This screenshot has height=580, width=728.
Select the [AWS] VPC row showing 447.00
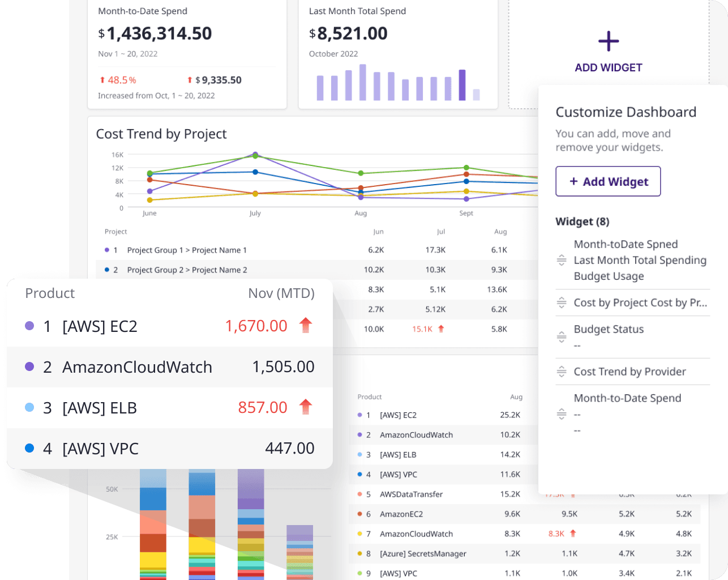click(x=169, y=449)
